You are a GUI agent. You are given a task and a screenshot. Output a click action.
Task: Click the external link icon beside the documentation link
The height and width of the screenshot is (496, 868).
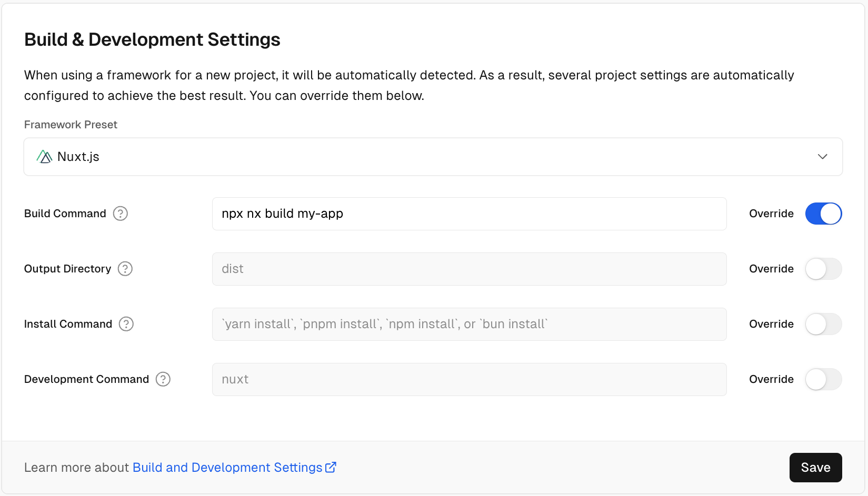[x=331, y=467]
